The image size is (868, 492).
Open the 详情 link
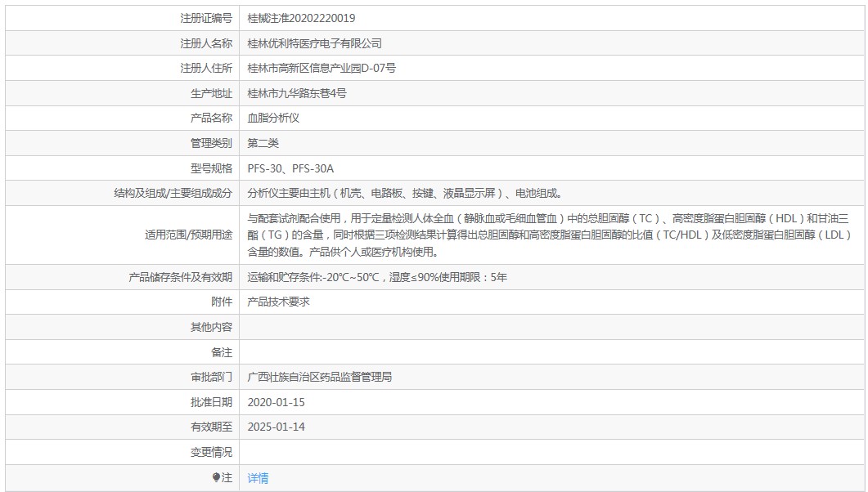[x=258, y=478]
